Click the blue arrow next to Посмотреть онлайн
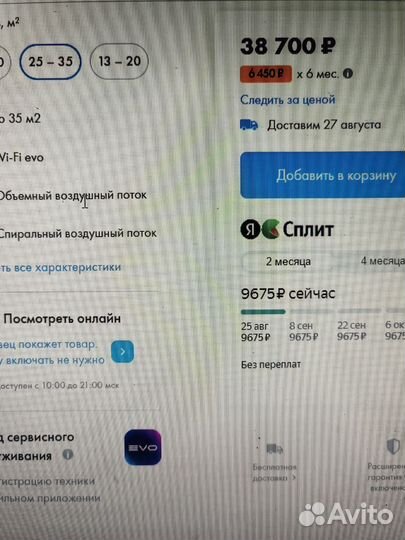Viewport: 405px width, 540px height. click(x=123, y=352)
